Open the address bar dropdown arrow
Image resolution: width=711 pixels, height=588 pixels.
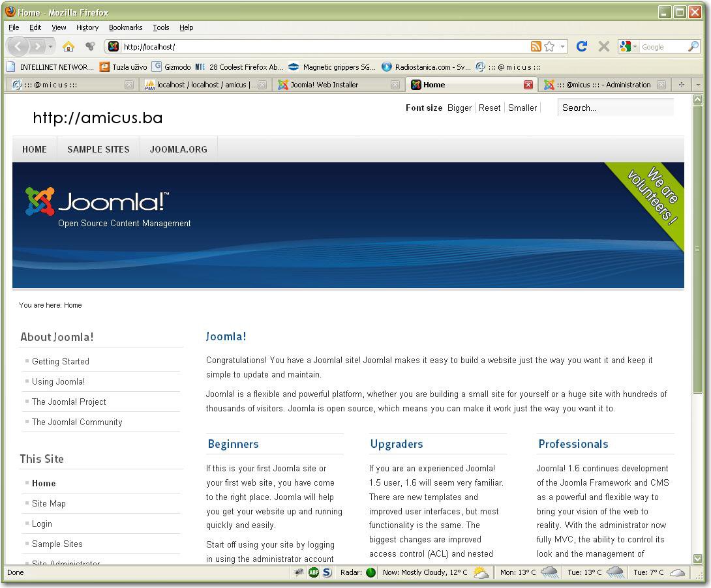(563, 46)
